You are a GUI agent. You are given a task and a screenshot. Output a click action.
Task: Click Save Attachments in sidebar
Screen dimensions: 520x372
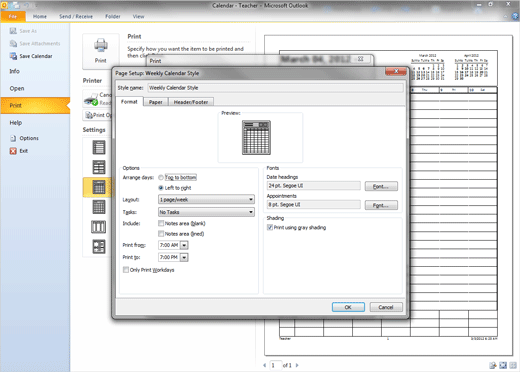click(35, 43)
